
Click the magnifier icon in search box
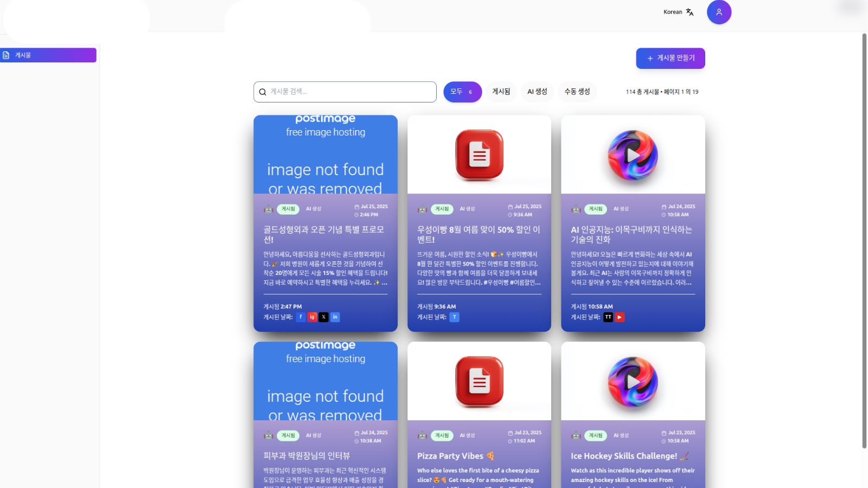click(x=263, y=92)
